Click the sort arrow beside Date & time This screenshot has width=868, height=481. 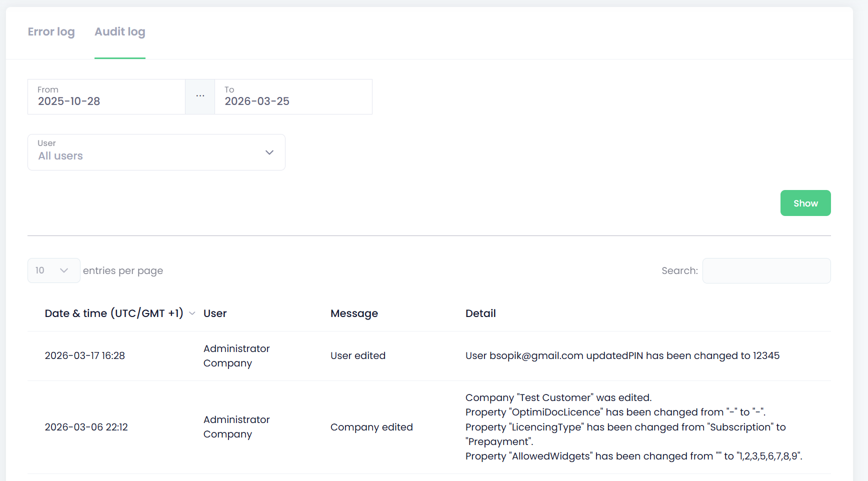pos(192,313)
